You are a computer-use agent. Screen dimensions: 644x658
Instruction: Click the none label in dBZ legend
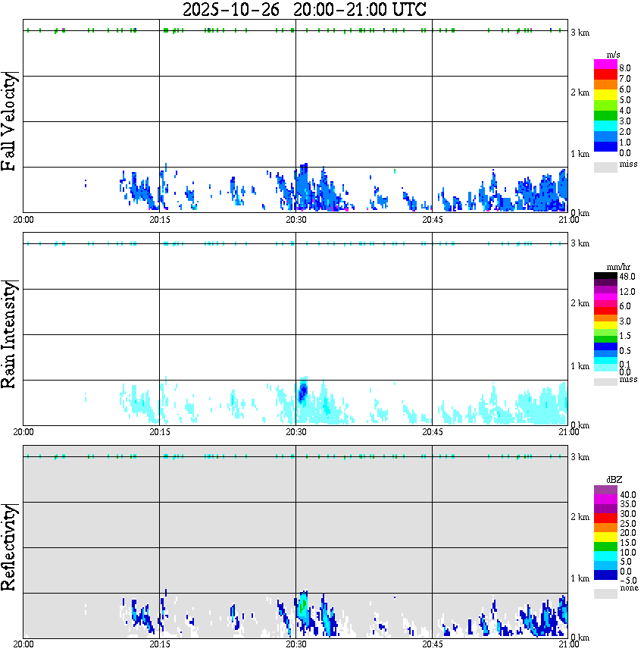(x=629, y=588)
